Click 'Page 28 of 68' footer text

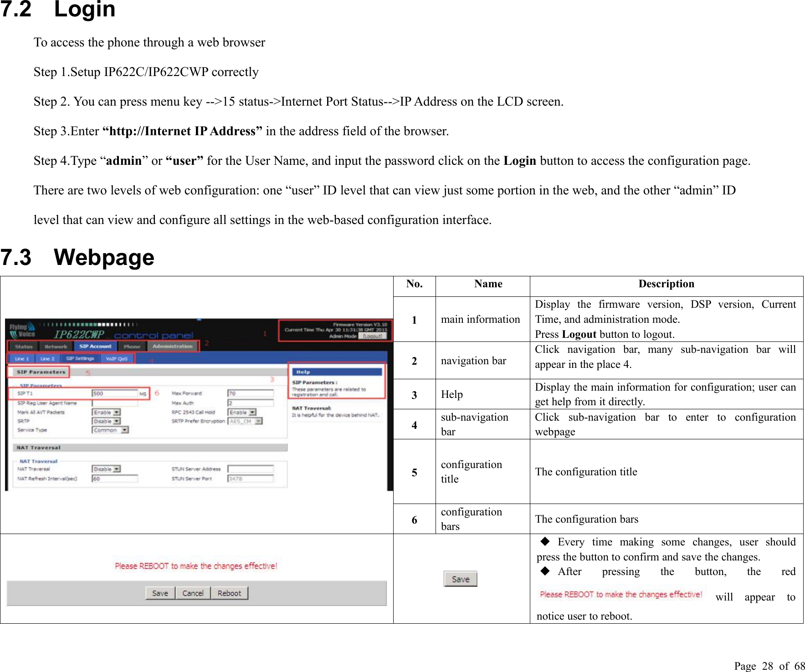point(769,666)
